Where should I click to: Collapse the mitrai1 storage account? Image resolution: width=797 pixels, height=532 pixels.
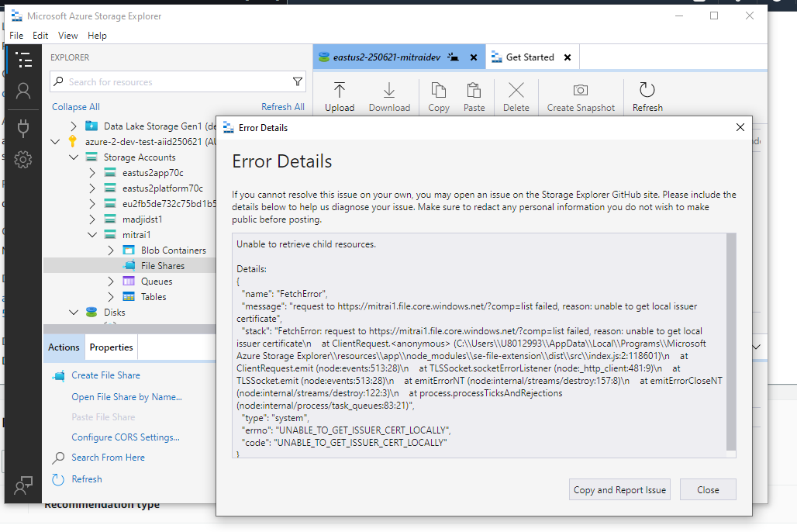[92, 235]
